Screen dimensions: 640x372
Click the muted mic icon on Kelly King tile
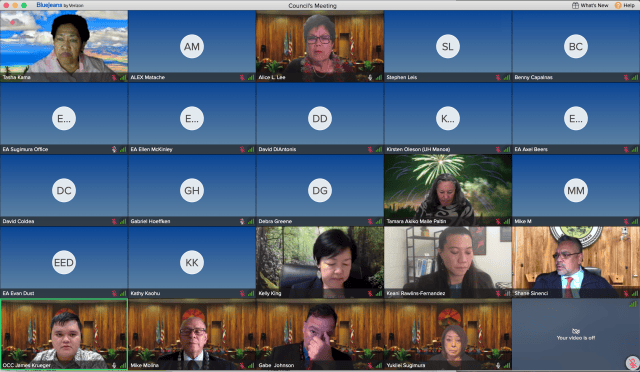tap(370, 293)
